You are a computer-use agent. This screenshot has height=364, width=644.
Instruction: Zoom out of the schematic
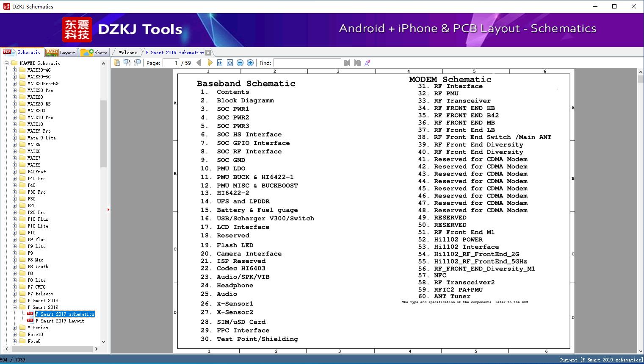pyautogui.click(x=240, y=63)
